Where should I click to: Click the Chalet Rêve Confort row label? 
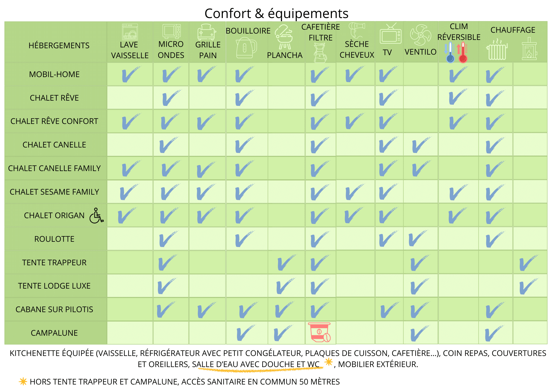pos(54,121)
